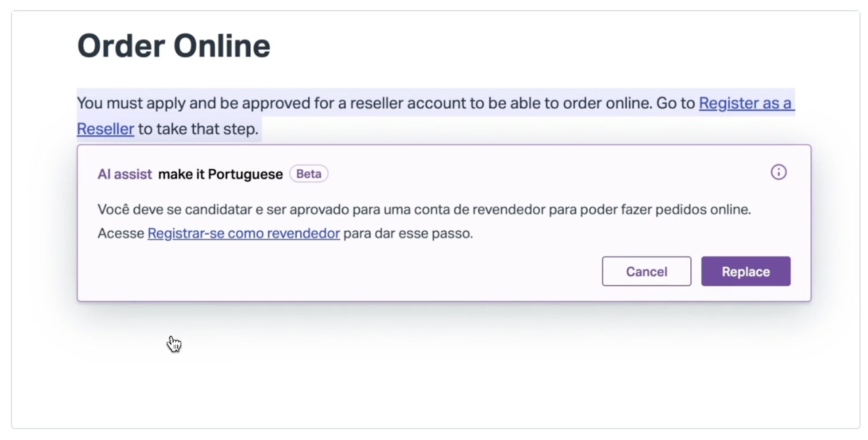Click the 'Reseller' link word on second line
Viewport: 868px width, 440px height.
click(106, 129)
